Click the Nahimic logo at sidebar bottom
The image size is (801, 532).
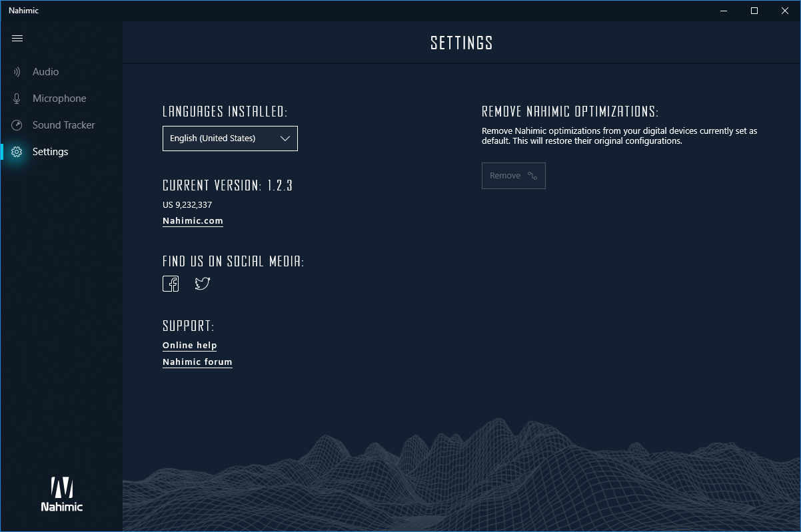pyautogui.click(x=61, y=494)
